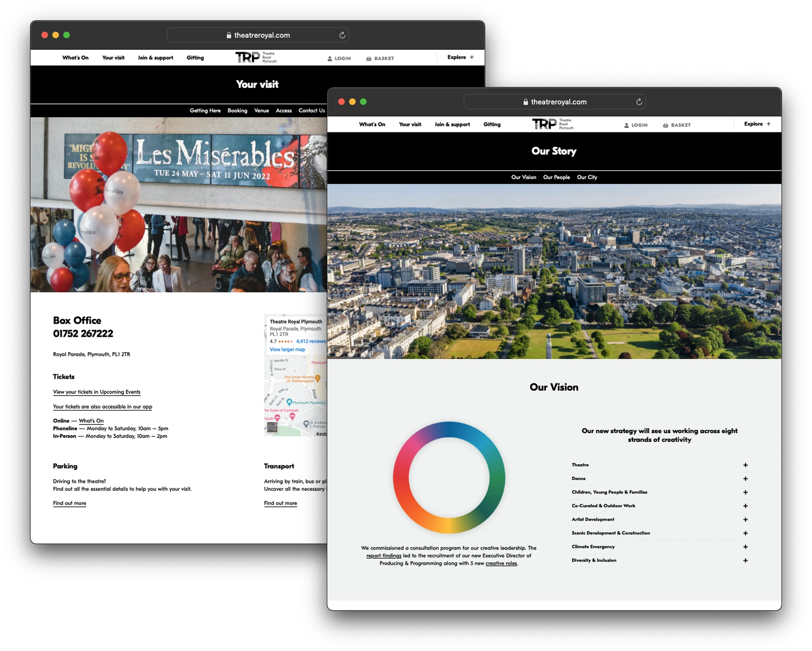Open Join & support in back window
812x651 pixels.
click(155, 57)
